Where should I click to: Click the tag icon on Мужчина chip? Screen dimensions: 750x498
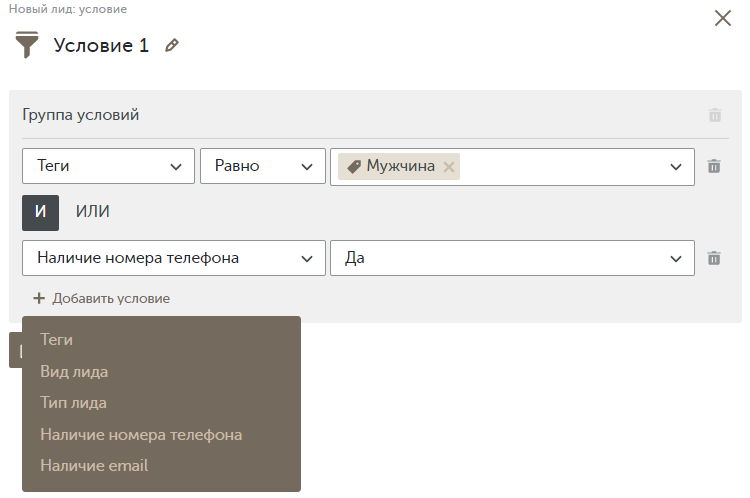[354, 166]
